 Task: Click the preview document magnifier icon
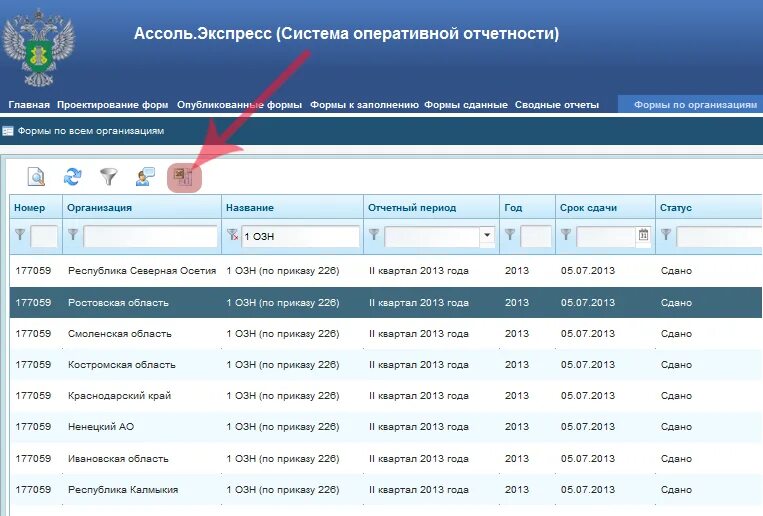point(36,176)
